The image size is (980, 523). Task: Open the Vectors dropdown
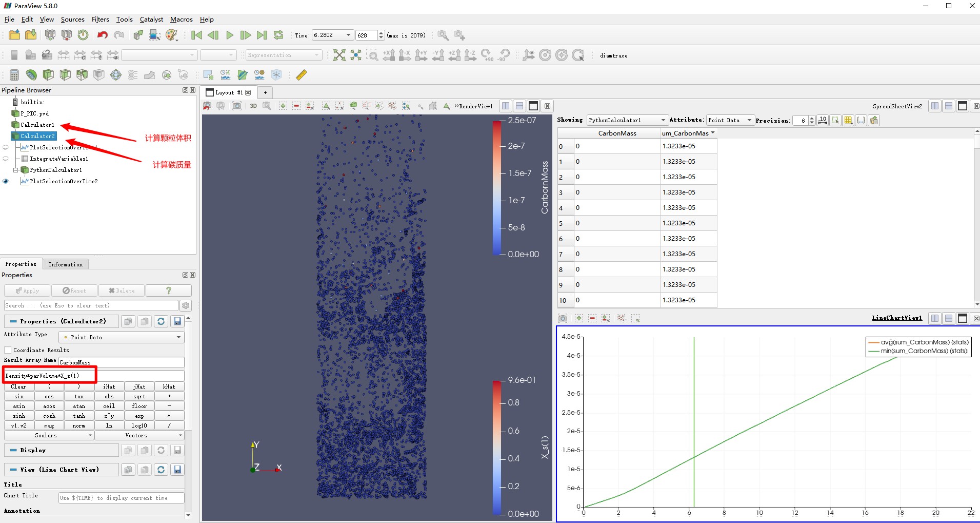pyautogui.click(x=139, y=435)
